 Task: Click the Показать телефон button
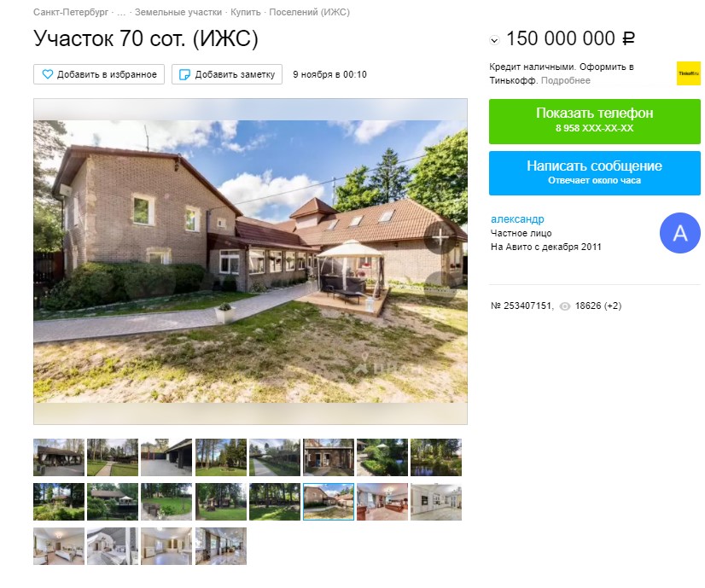point(594,121)
